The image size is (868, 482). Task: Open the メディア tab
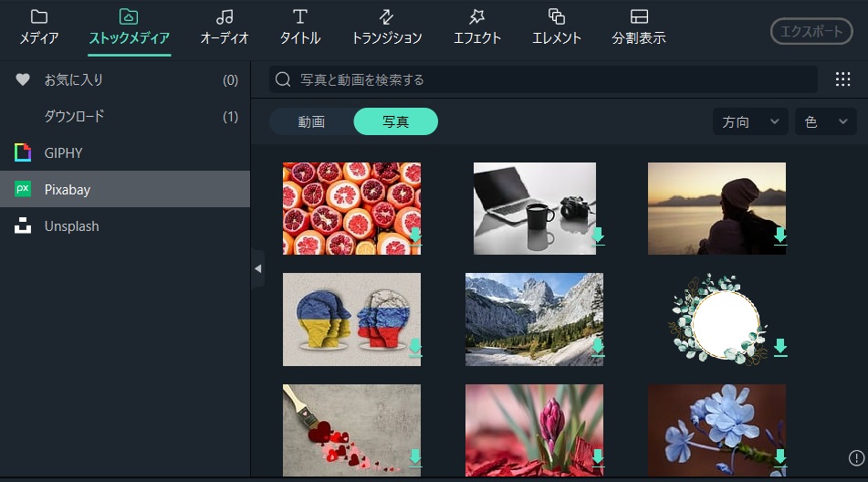coord(38,27)
